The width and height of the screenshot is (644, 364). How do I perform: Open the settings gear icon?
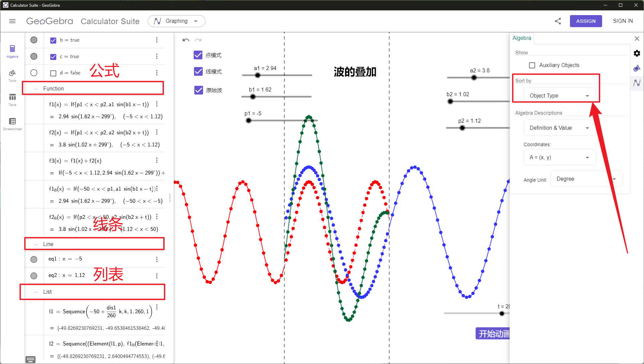[637, 53]
